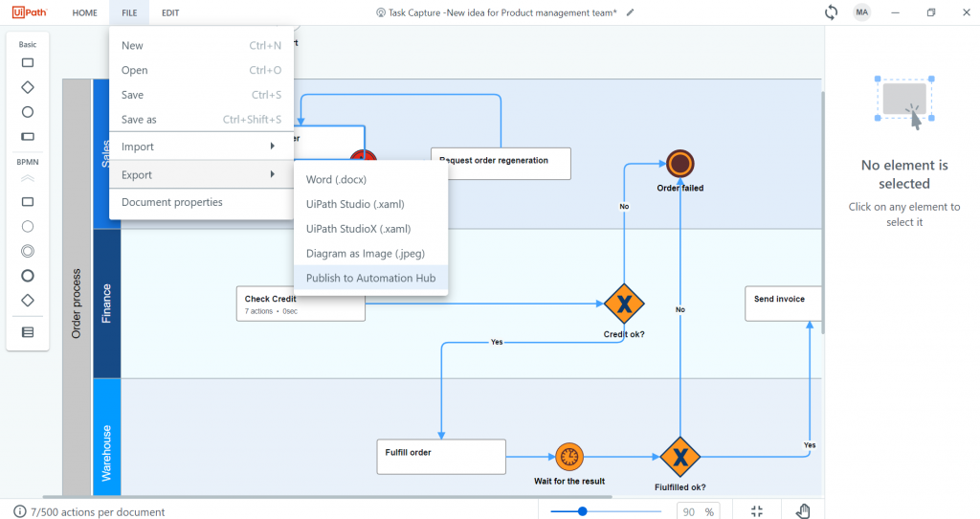Select the Basic rectangle shape

[x=28, y=62]
